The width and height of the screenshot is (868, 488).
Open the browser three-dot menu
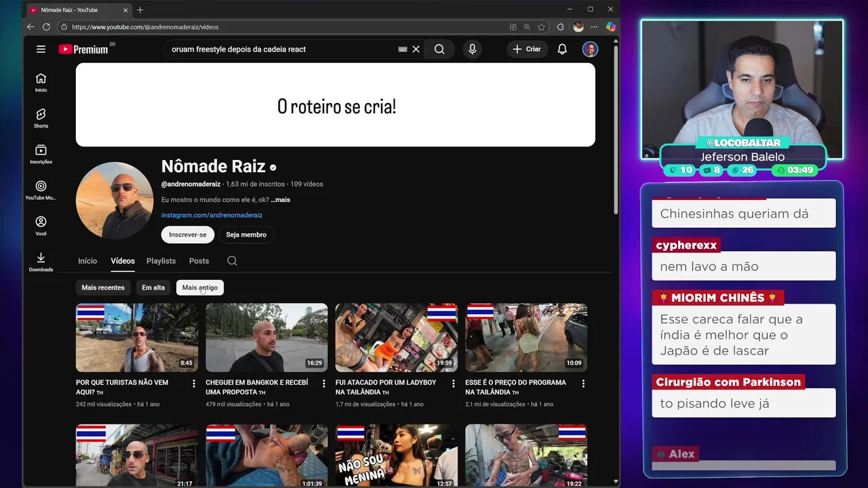(x=594, y=27)
